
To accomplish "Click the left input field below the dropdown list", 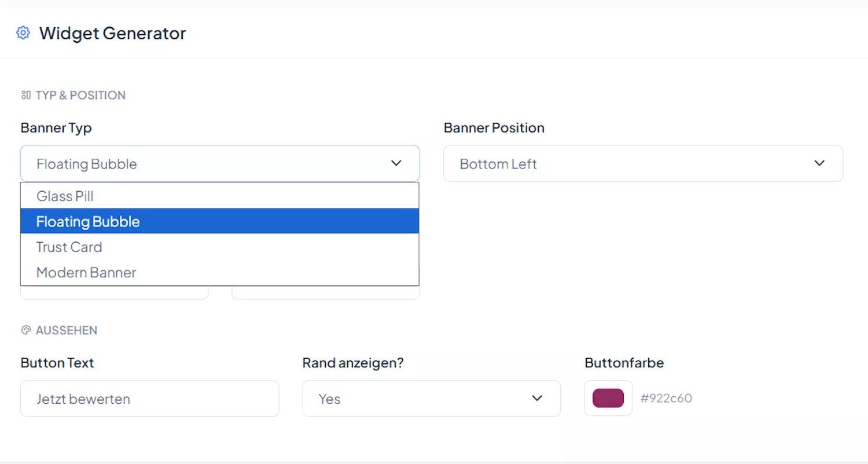I will 114,293.
